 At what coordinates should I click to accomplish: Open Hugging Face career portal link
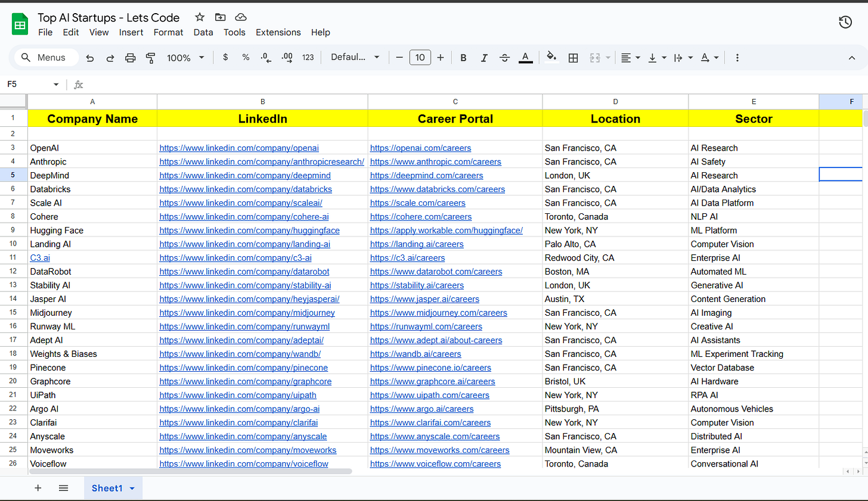[x=447, y=230]
